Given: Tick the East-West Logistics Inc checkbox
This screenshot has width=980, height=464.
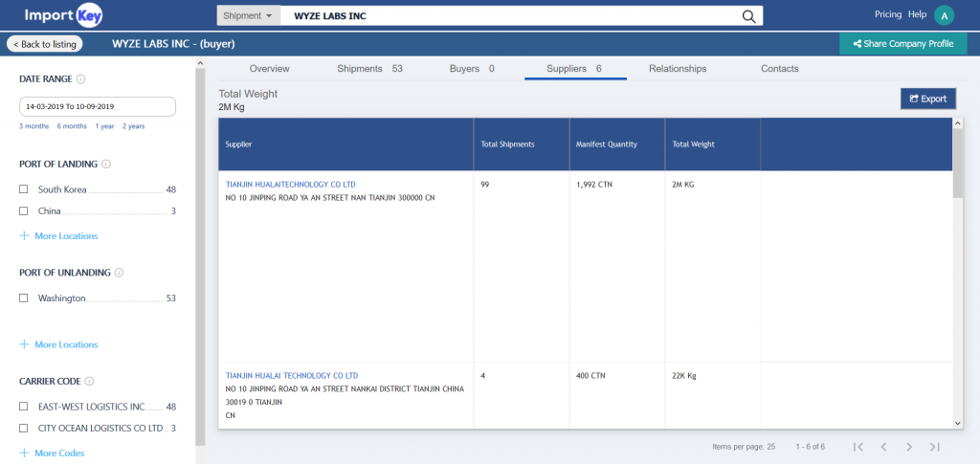Looking at the screenshot, I should [x=24, y=407].
